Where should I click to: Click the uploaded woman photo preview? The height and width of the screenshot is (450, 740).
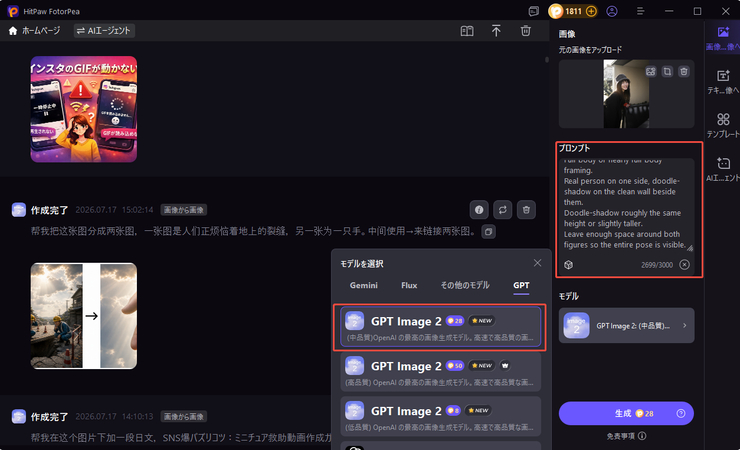[626, 94]
